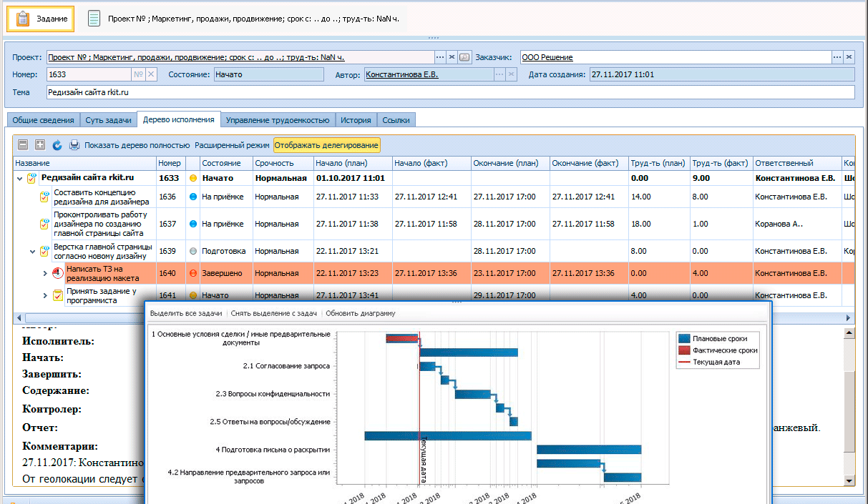Toggle Отображать делегирование mode
868x504 pixels.
point(326,145)
